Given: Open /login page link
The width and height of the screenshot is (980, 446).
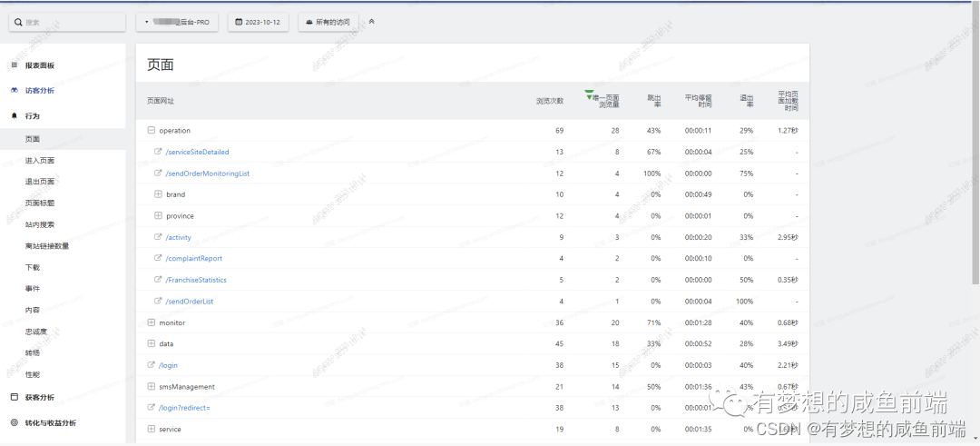Looking at the screenshot, I should tap(169, 365).
